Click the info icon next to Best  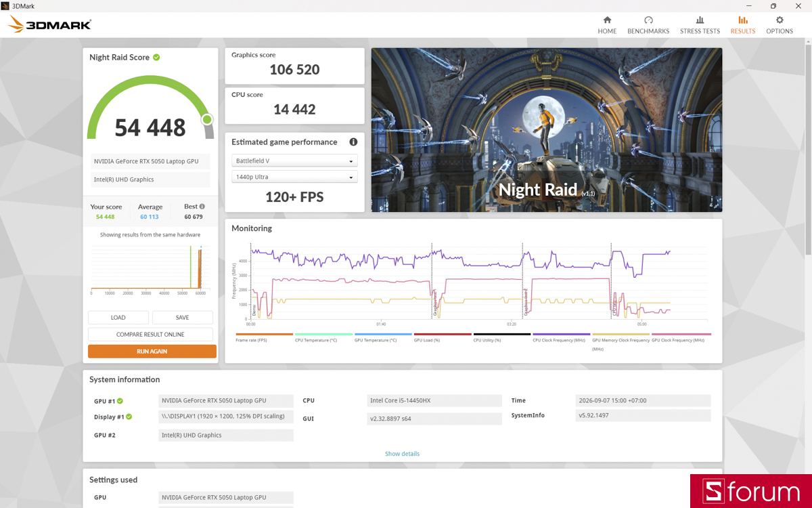202,207
